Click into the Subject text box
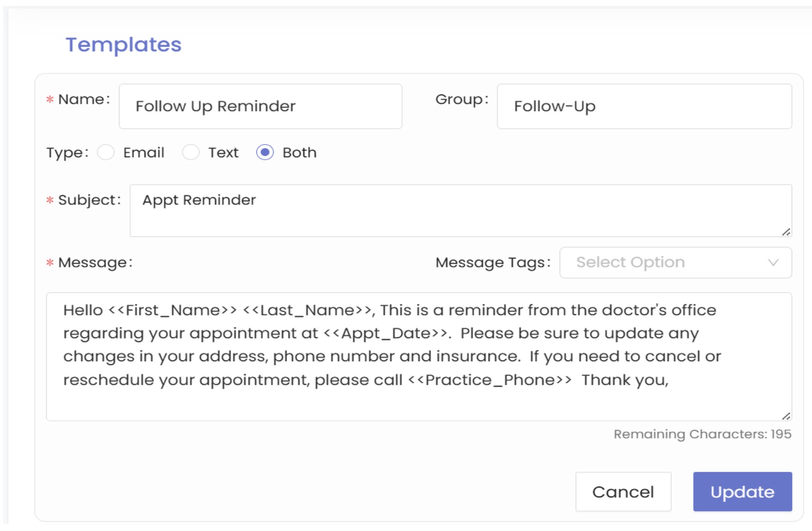The image size is (812, 531). click(460, 210)
